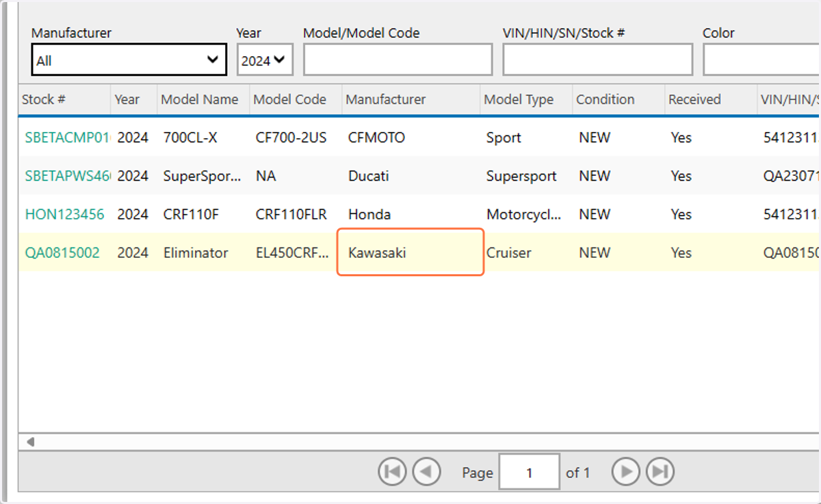Viewport: 821px width, 504px height.
Task: Click model name Eliminator
Action: pos(196,252)
